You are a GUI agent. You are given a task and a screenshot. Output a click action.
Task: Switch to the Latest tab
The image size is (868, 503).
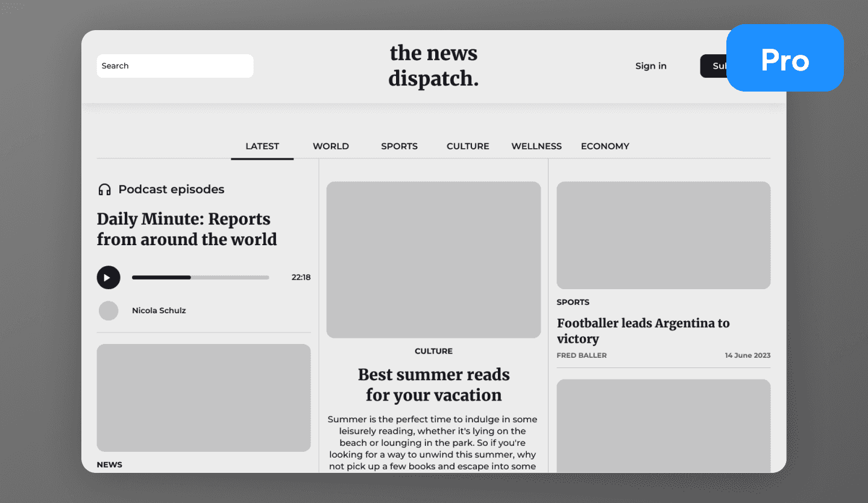click(262, 146)
